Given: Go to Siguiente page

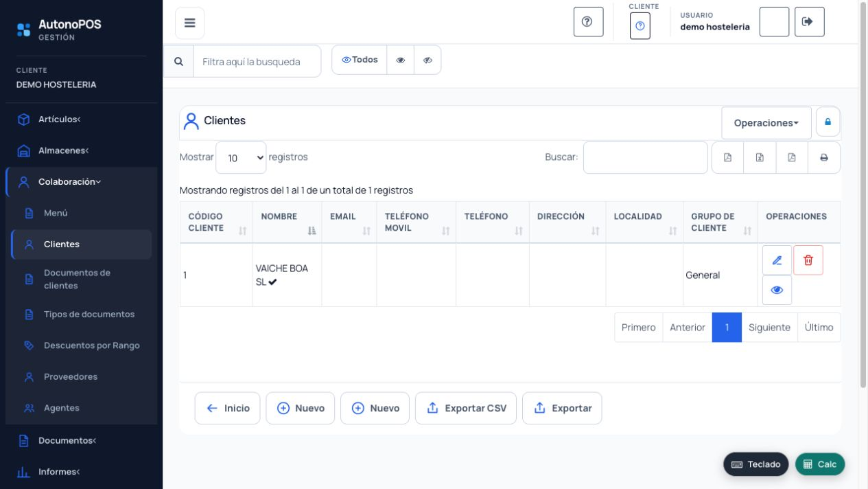Looking at the screenshot, I should [769, 328].
